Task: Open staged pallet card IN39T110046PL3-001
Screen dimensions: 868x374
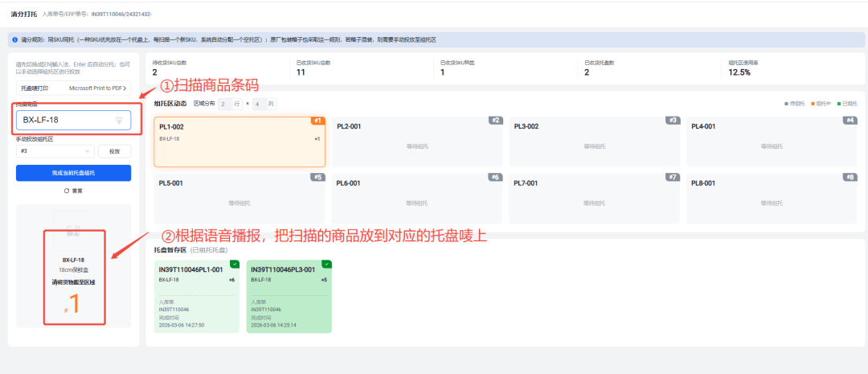Action: [x=289, y=297]
